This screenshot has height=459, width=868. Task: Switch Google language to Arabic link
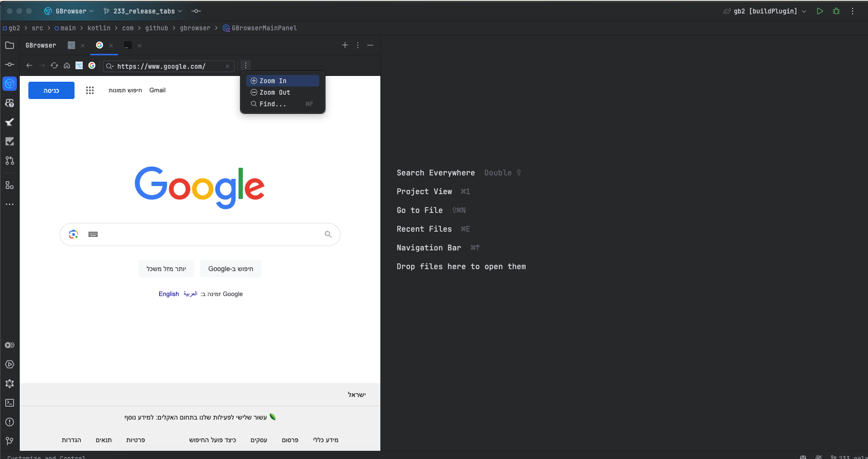pos(190,294)
